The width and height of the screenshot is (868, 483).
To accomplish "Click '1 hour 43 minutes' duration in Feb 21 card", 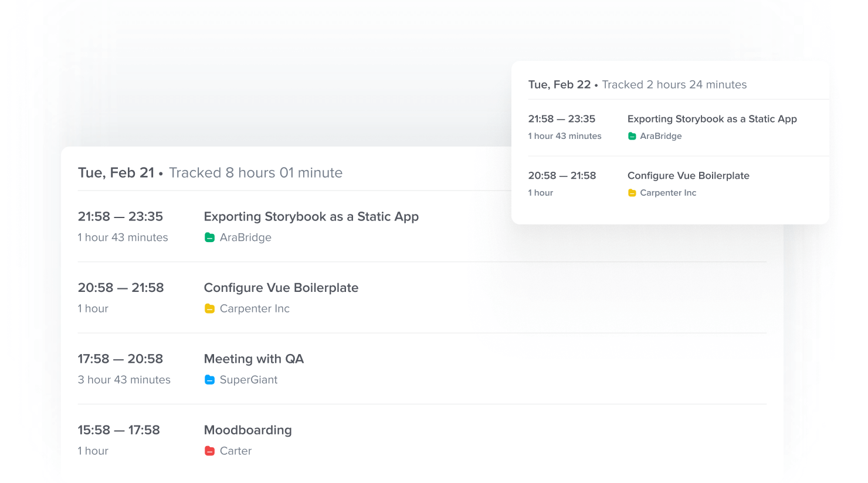I will coord(123,237).
